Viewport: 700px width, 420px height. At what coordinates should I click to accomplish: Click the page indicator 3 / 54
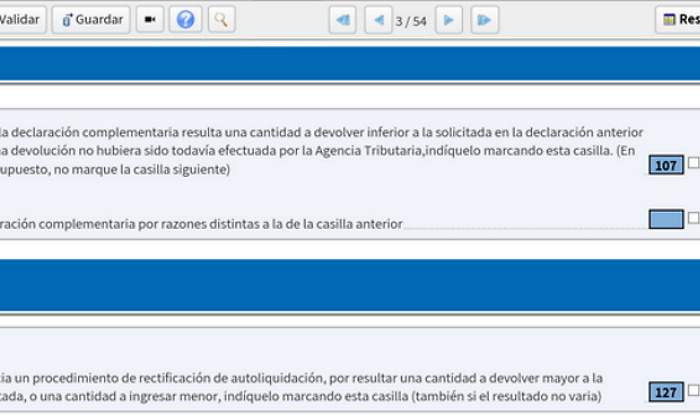[x=411, y=21]
